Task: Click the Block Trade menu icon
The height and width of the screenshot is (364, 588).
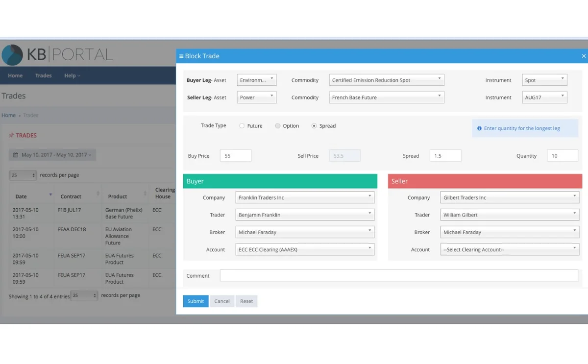Action: point(181,56)
